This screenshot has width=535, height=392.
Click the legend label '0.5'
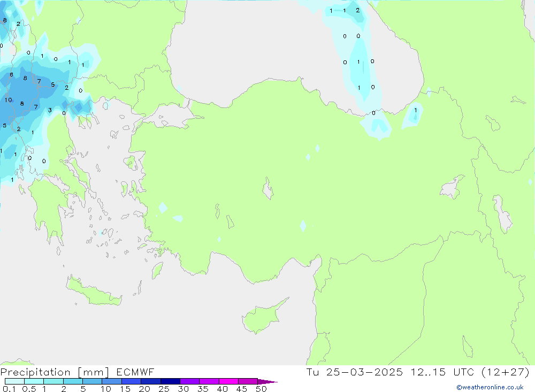[29, 389]
